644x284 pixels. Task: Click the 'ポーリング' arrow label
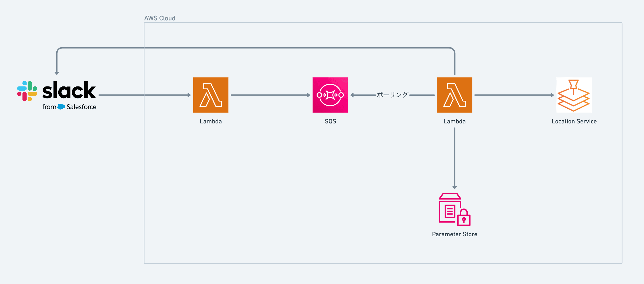pyautogui.click(x=392, y=95)
